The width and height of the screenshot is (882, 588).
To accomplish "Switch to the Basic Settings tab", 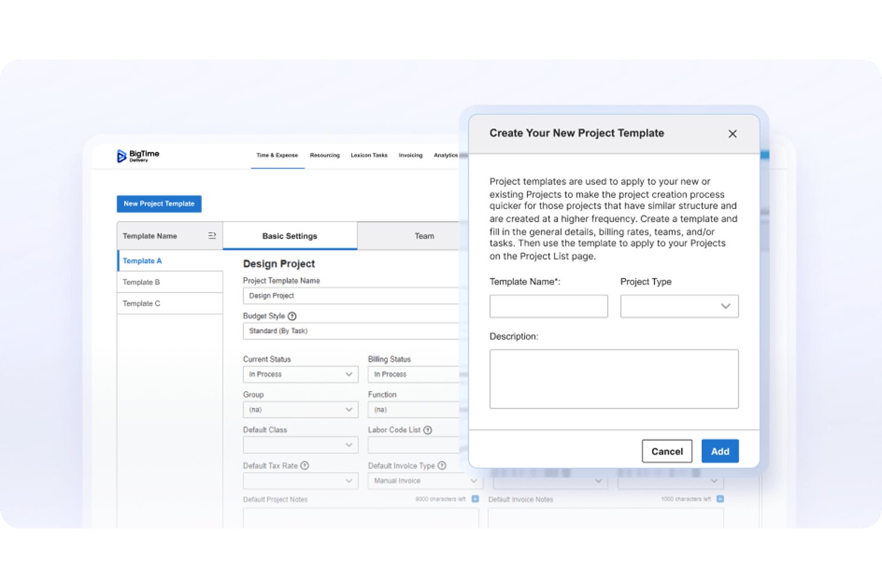I will (290, 236).
